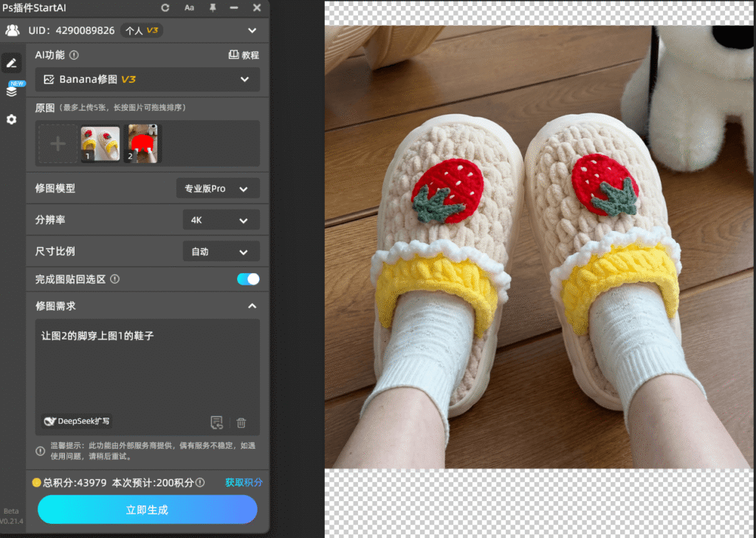
Task: Select the pencil edit sidebar icon
Action: point(11,63)
